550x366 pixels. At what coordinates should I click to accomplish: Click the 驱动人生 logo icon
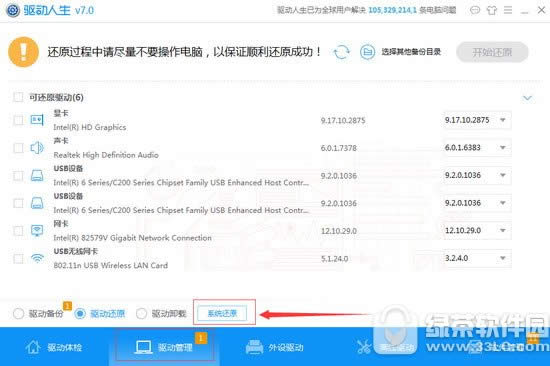tap(13, 10)
